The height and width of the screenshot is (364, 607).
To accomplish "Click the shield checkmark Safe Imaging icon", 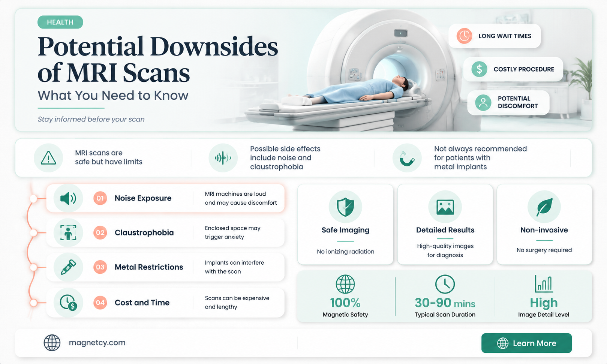I will 345,207.
